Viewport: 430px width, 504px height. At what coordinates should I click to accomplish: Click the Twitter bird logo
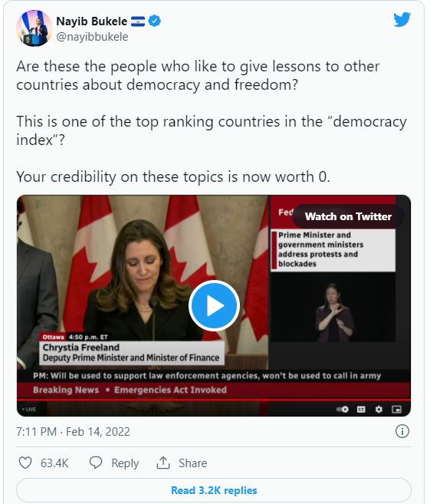coord(402,20)
